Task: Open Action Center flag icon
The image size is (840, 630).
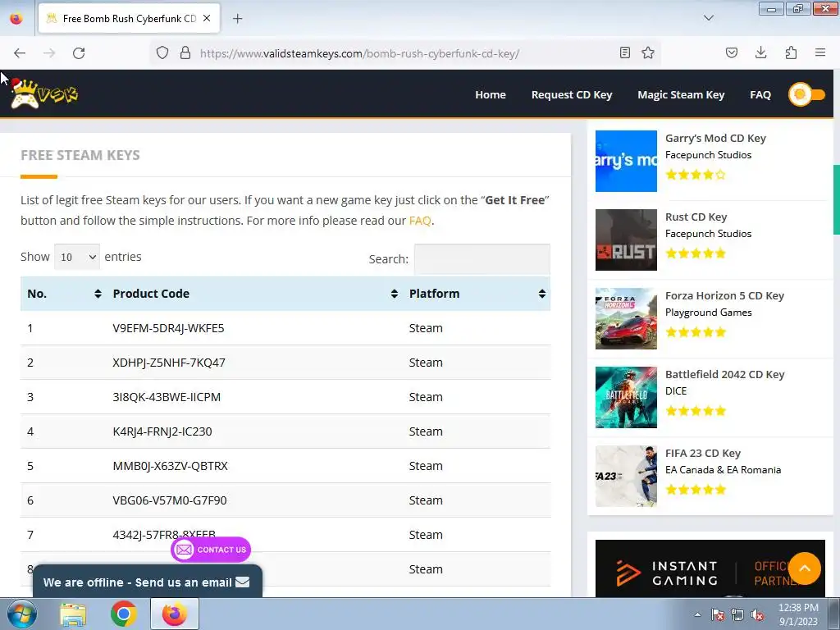Action: pos(718,615)
